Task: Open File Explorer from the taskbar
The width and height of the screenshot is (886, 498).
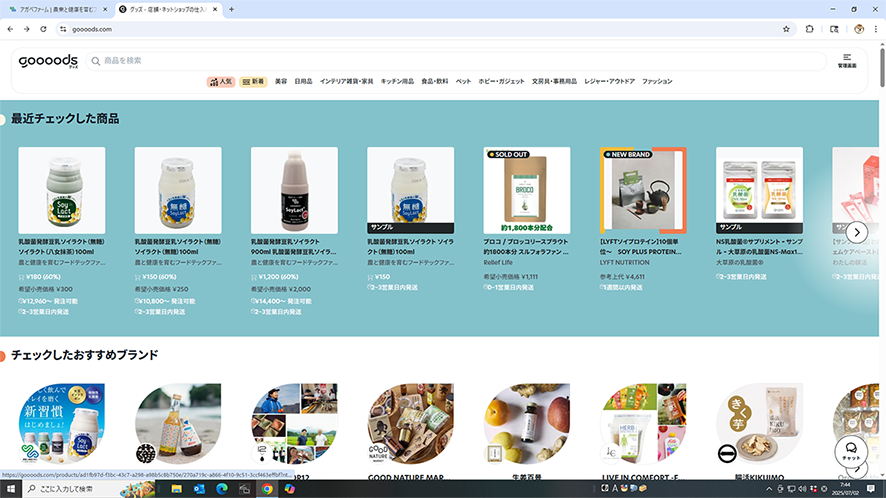Action: 176,489
